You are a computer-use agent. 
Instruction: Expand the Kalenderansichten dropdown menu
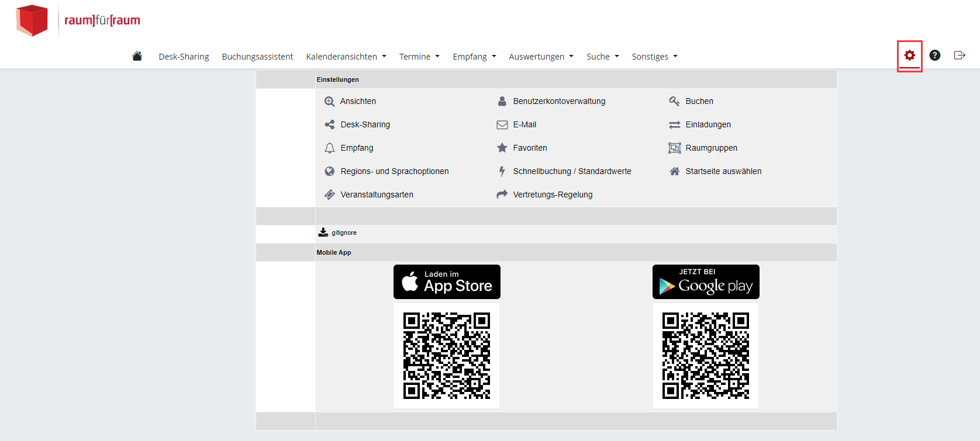(x=346, y=57)
